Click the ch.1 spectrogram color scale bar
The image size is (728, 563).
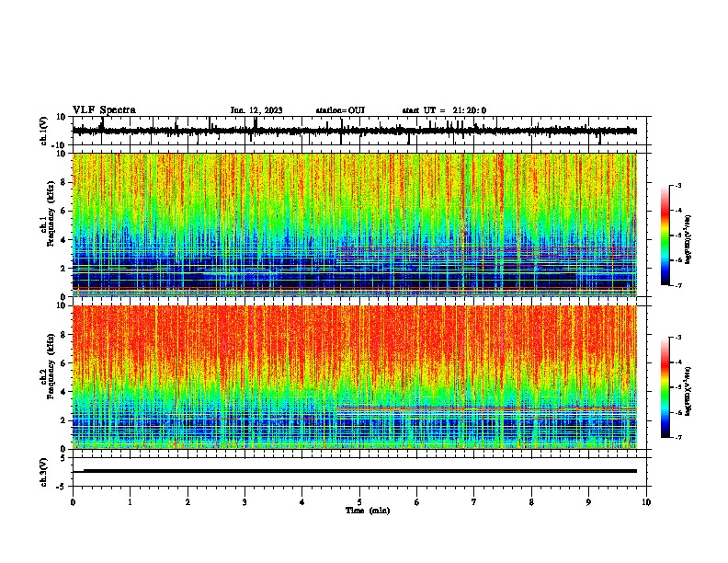pyautogui.click(x=665, y=236)
